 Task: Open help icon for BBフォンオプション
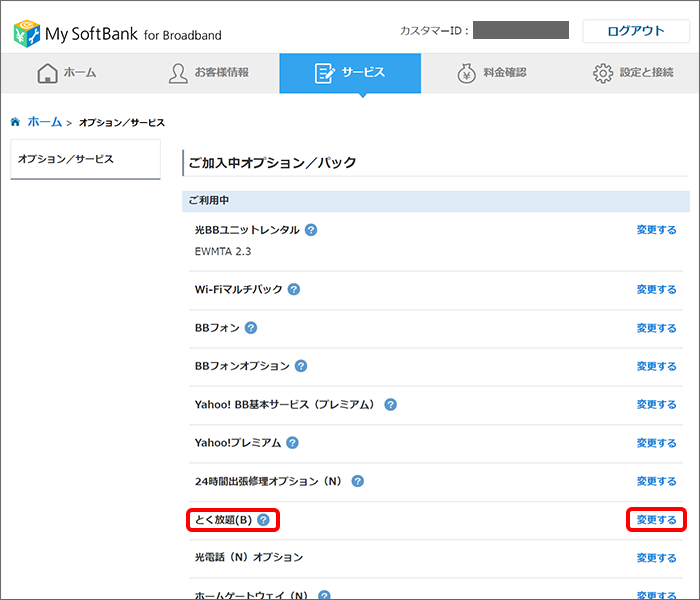tap(301, 366)
